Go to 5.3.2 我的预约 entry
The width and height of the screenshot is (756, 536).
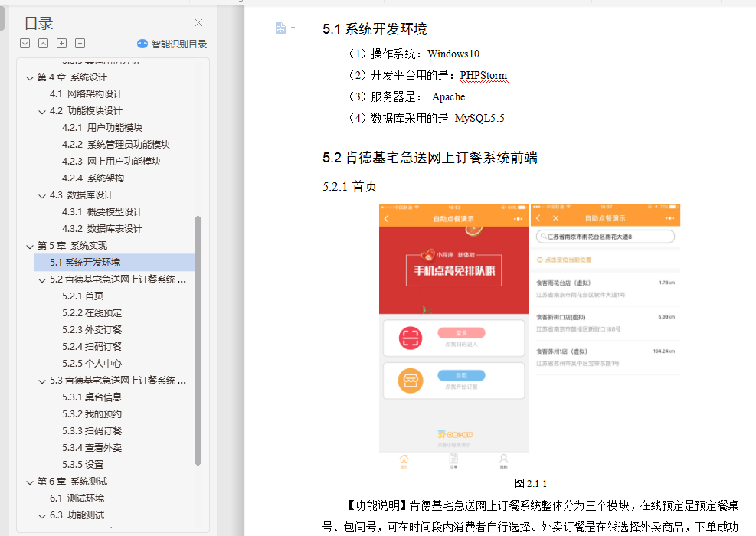[x=92, y=414]
